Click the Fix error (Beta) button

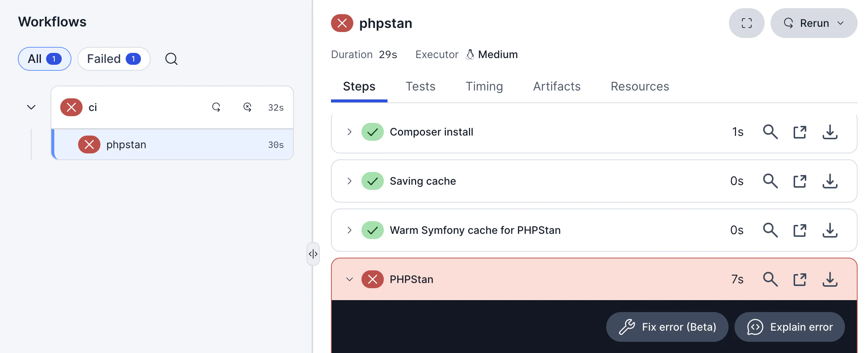(x=667, y=327)
